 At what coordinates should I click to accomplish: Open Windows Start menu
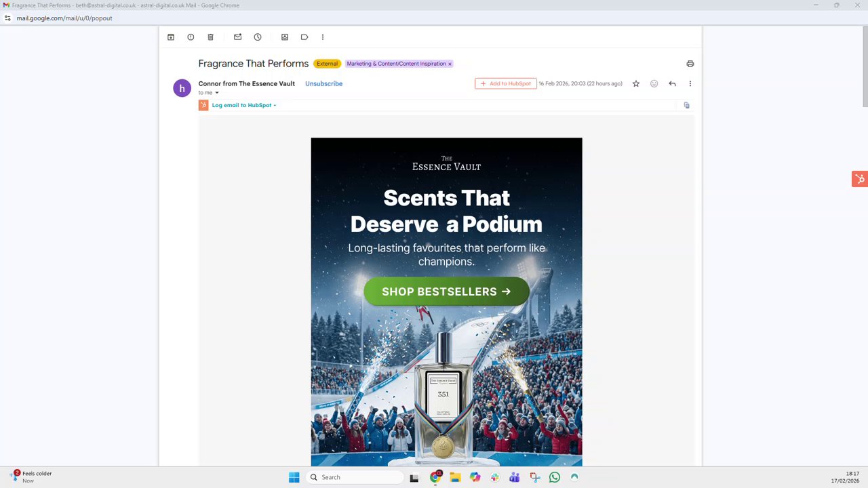coord(294,477)
